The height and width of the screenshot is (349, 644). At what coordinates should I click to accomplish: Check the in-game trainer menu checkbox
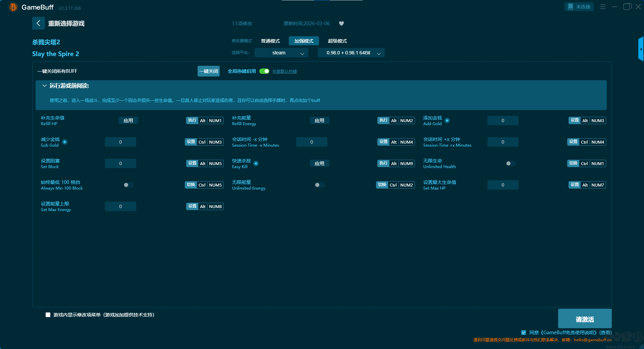48,315
